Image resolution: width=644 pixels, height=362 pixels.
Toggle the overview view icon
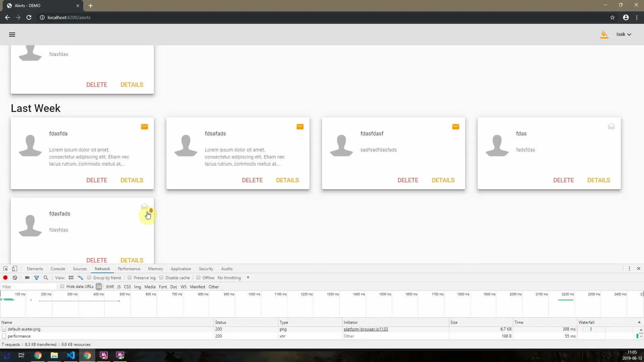point(80,278)
